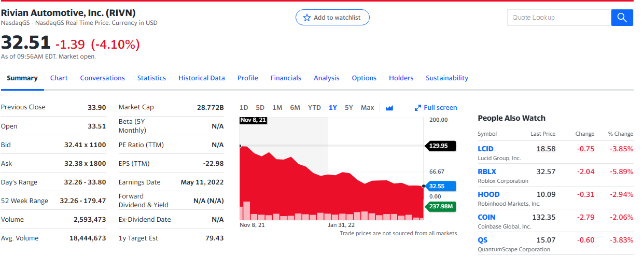Click HOOD change value -0.31

[586, 194]
